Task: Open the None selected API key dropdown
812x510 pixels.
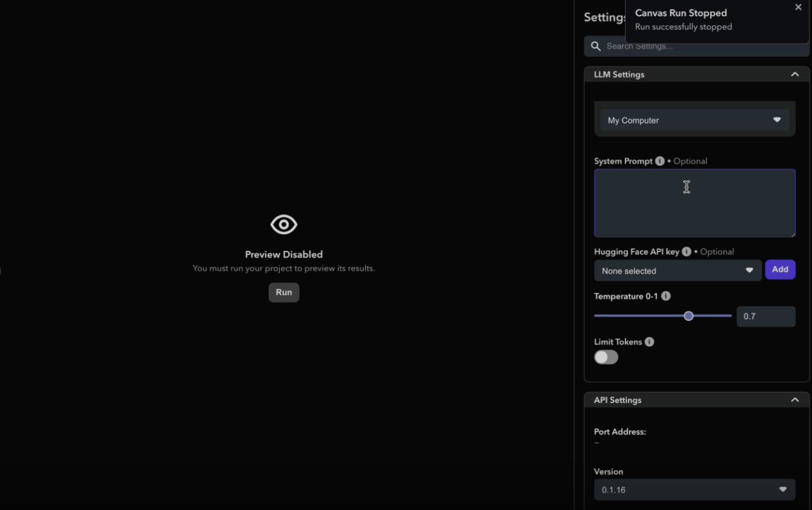Action: pos(678,271)
